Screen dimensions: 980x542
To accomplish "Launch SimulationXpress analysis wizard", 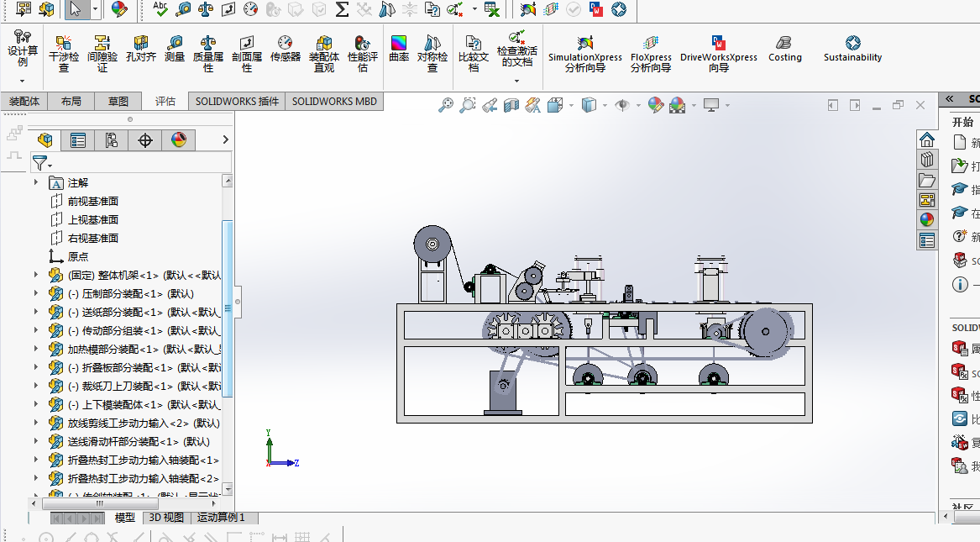I will (x=585, y=54).
